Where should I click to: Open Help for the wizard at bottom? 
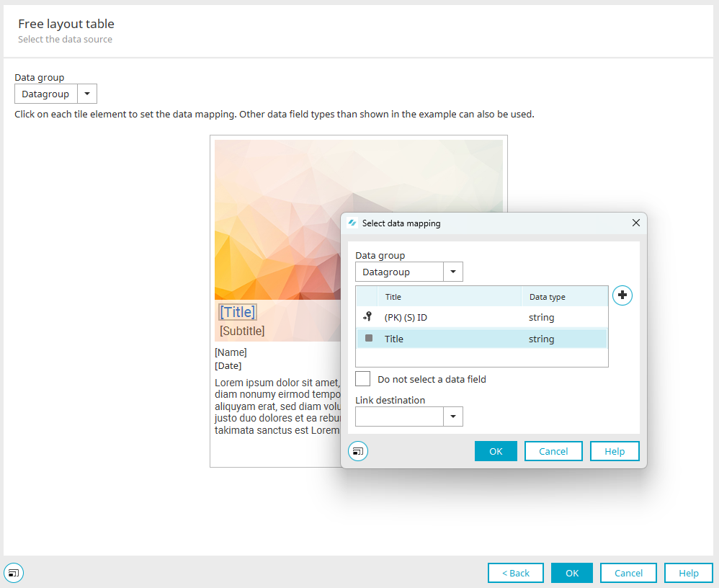(x=689, y=573)
